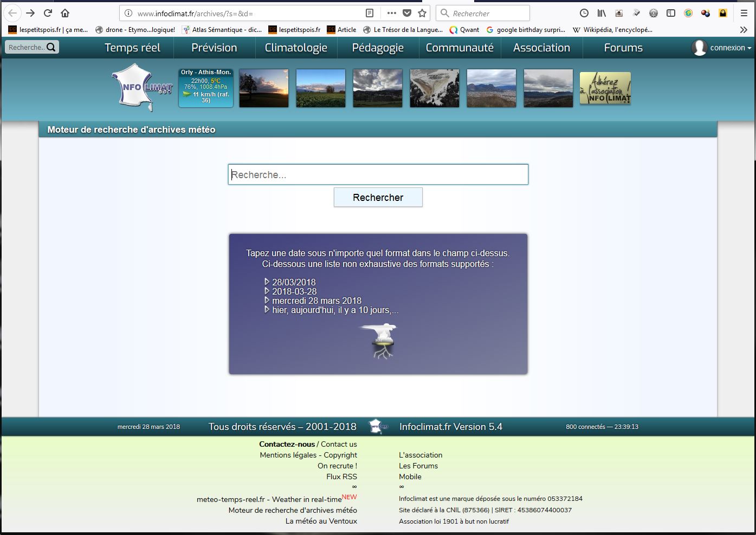Bookmark this page with the star
The width and height of the screenshot is (756, 535).
[x=422, y=13]
